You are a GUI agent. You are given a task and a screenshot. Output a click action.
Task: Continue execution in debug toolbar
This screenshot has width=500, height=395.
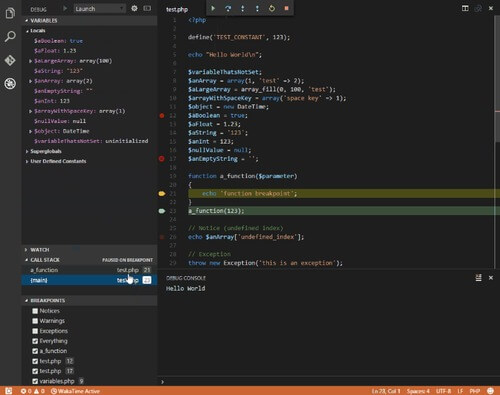coord(213,8)
